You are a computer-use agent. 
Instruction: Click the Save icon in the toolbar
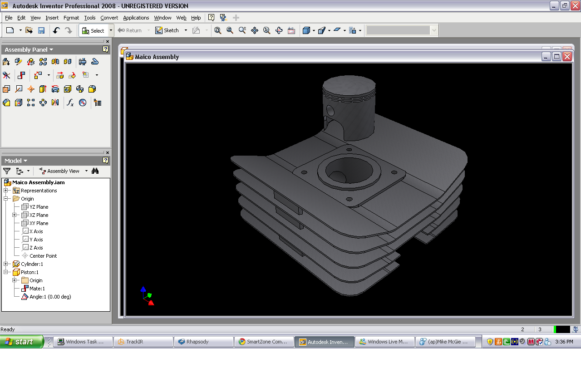pos(41,30)
